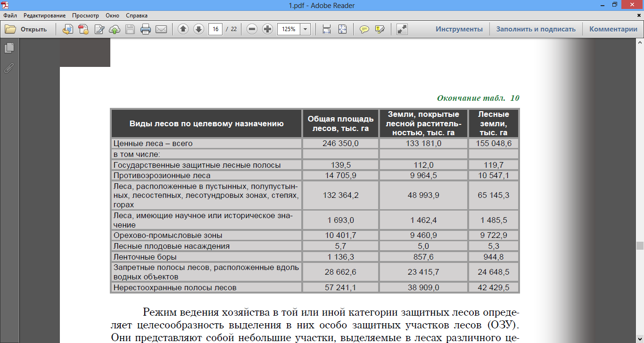This screenshot has width=644, height=343.
Task: Open the Окно menu
Action: [113, 16]
